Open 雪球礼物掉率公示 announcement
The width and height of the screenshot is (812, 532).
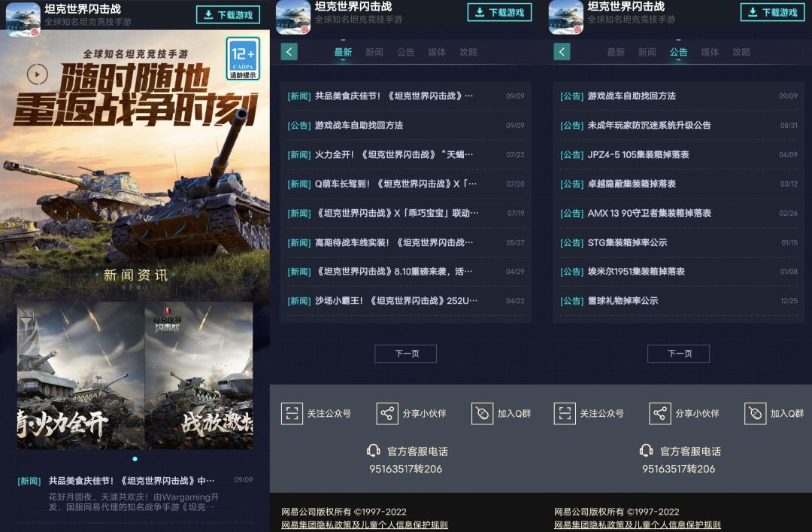click(x=679, y=301)
